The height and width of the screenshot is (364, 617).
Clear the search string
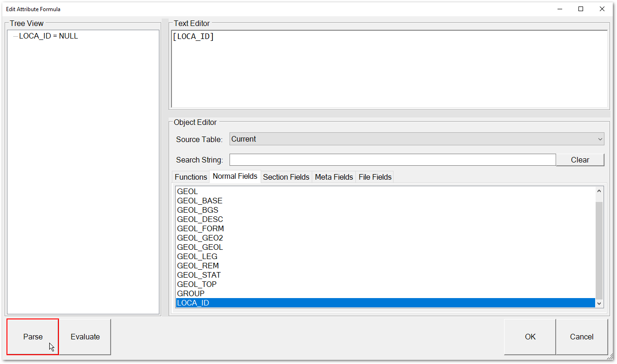point(580,160)
